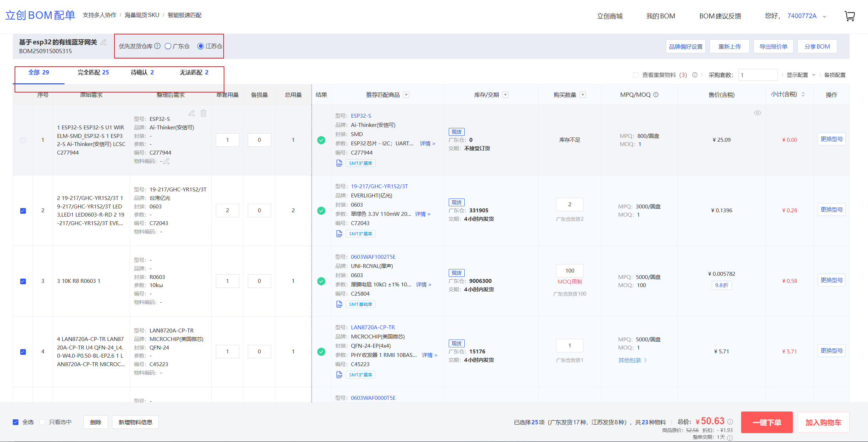Click info icon beside total price

tap(730, 422)
